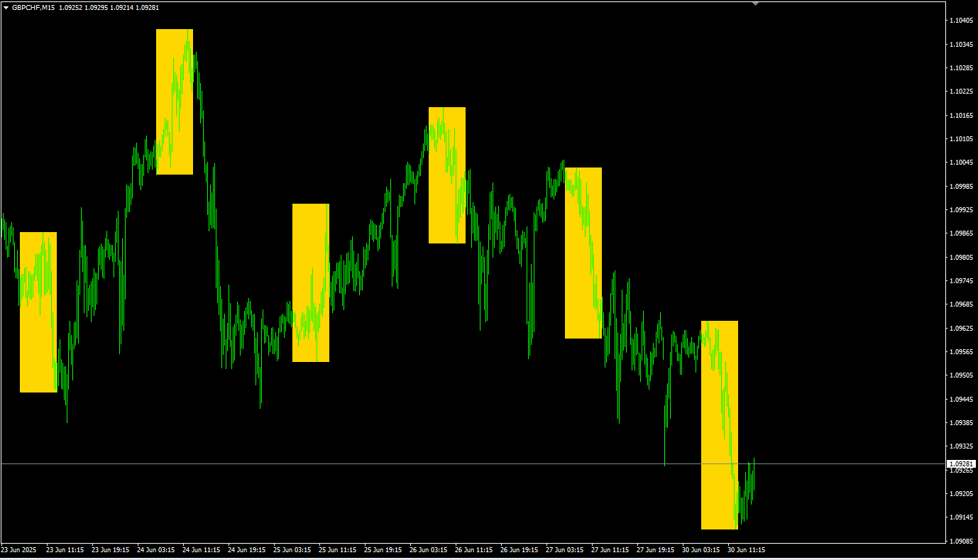The image size is (978, 560).
Task: Click the 24 Jun 03:15 time label
Action: click(x=156, y=549)
